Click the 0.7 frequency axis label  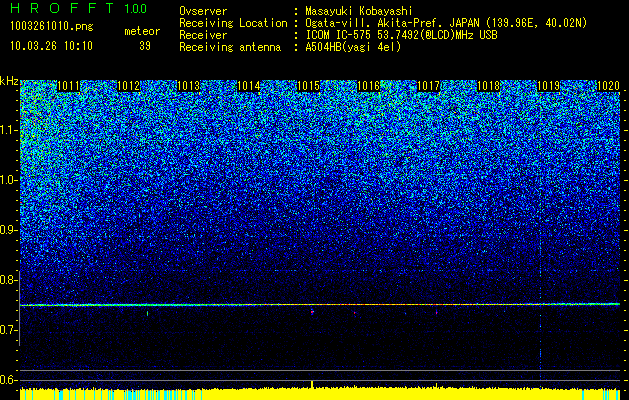[9, 330]
